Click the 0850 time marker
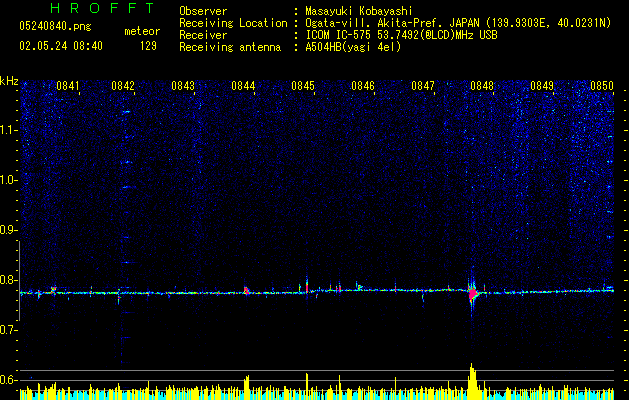This screenshot has height=400, width=629. (602, 86)
